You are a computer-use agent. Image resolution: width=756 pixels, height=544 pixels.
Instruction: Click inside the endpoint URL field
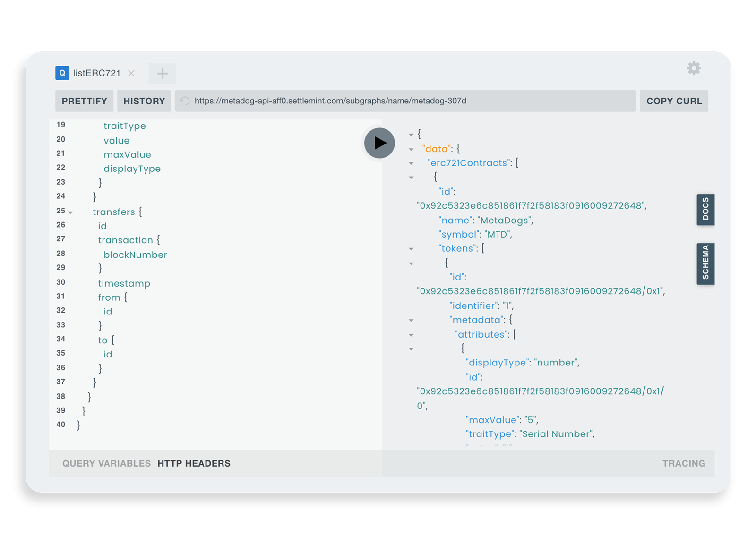tap(406, 101)
